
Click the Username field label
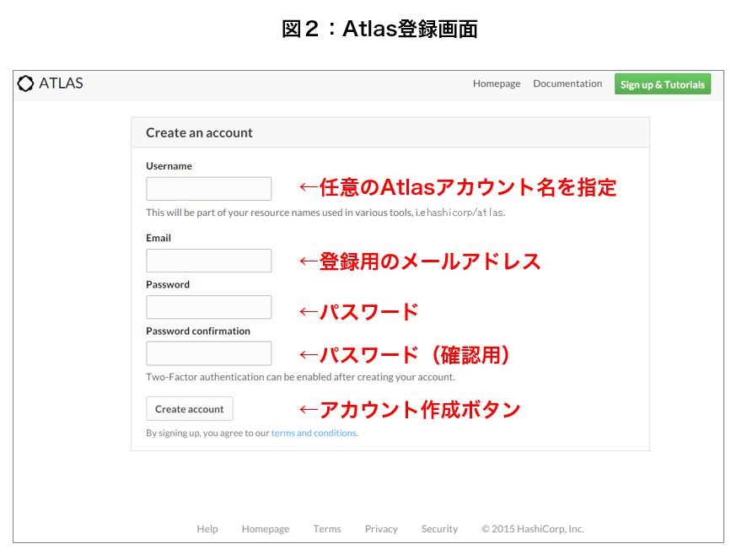click(169, 166)
